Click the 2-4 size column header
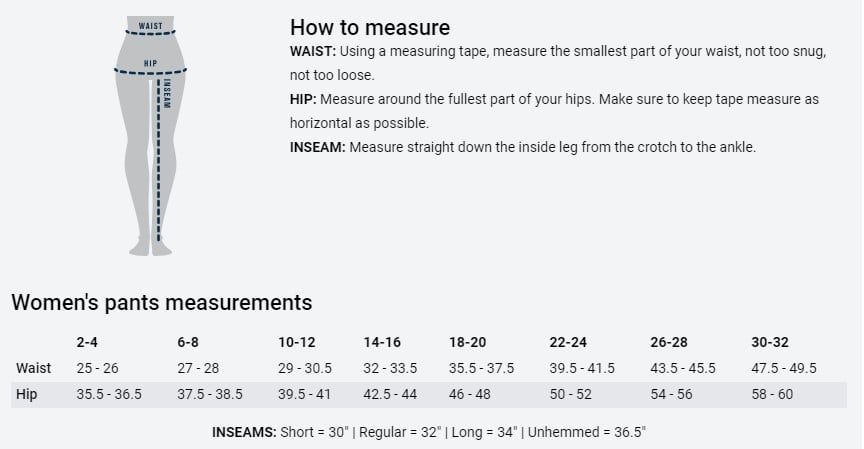 pos(87,342)
